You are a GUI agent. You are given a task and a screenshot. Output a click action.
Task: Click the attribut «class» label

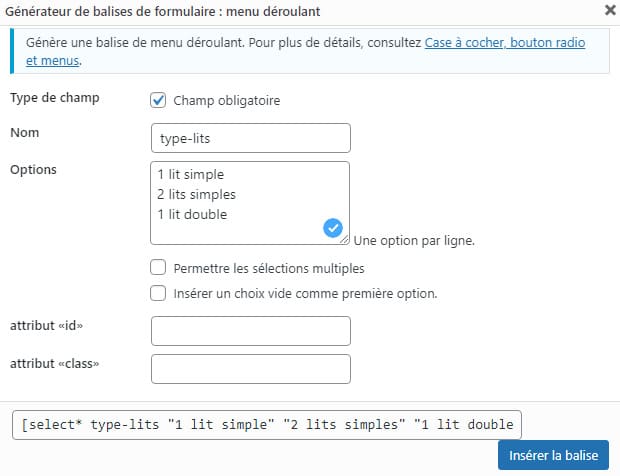click(54, 362)
